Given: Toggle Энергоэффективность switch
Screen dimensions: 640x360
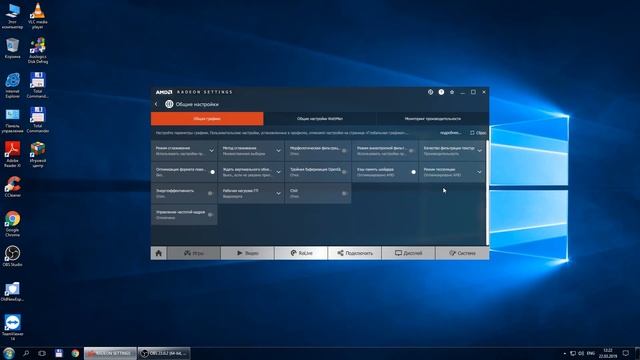Looking at the screenshot, I should tap(210, 193).
